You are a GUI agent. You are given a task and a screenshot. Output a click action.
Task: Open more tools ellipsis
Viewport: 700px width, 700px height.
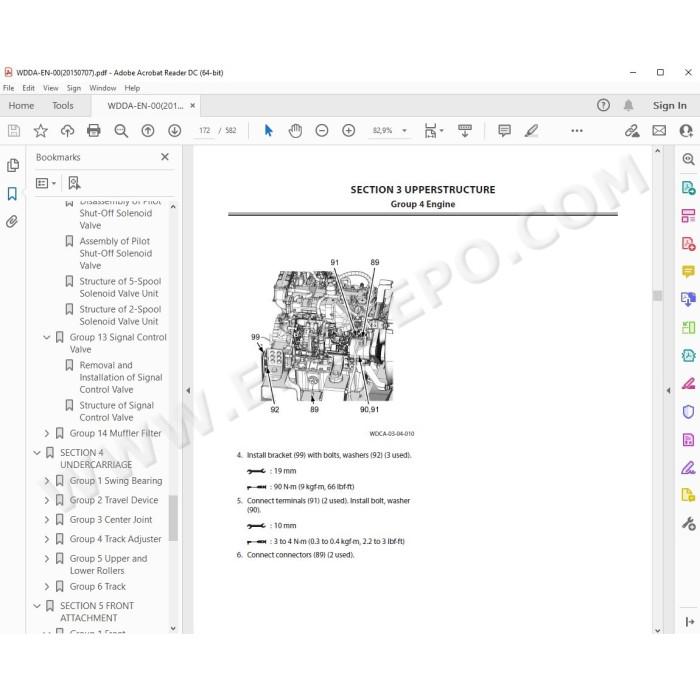[x=577, y=130]
